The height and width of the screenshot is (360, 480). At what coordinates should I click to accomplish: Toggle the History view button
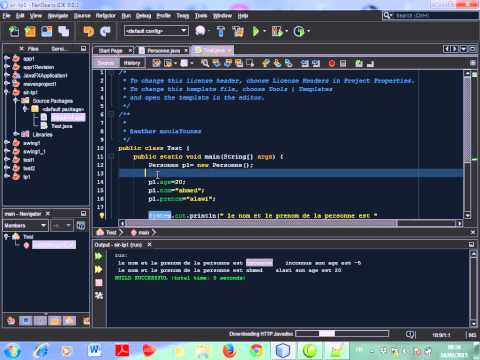132,63
